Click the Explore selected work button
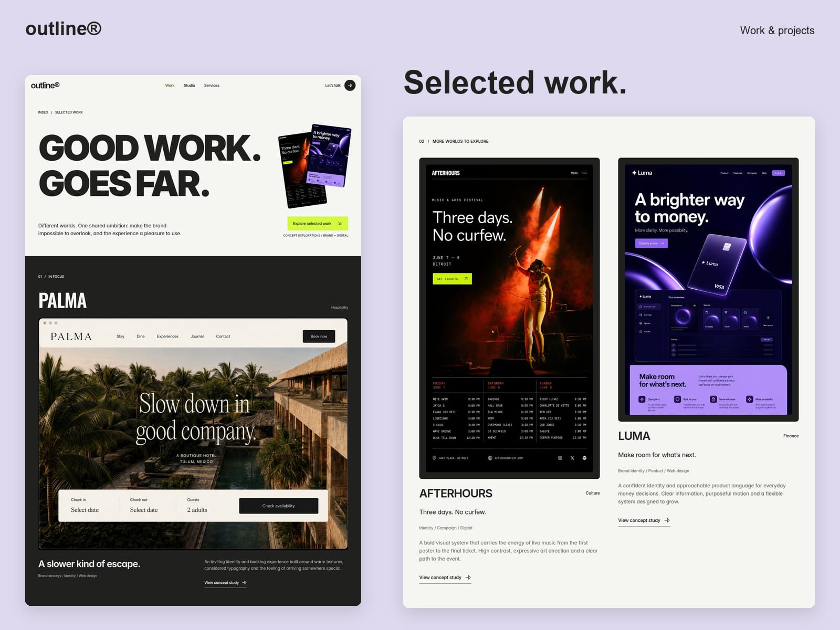This screenshot has width=840, height=630. tap(318, 223)
